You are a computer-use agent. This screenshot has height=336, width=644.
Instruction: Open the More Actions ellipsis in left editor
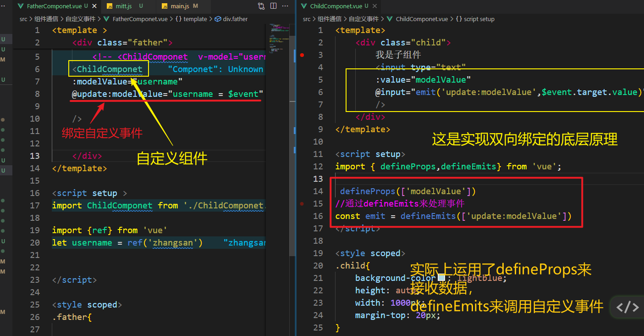click(286, 6)
